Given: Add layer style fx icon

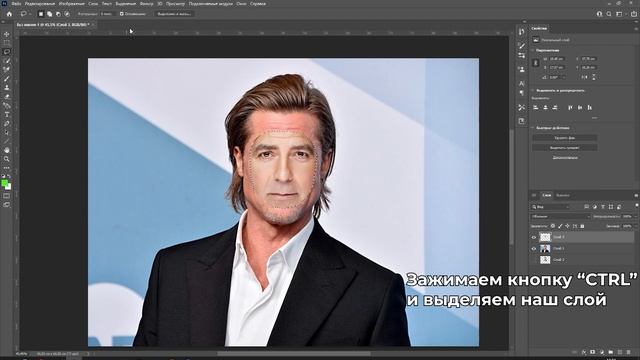Looking at the screenshot, I should (x=584, y=352).
